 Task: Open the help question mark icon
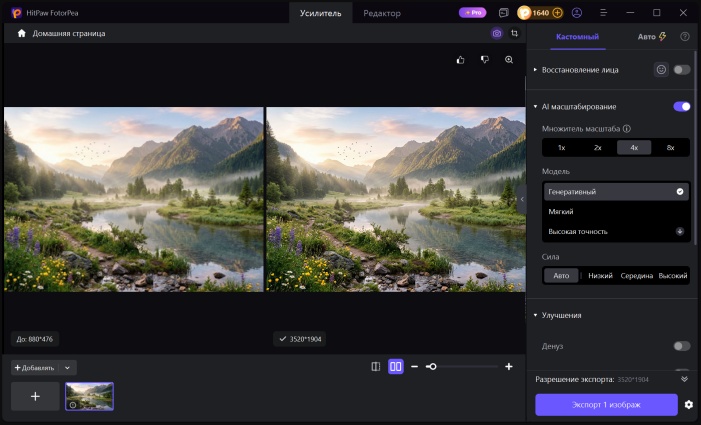pos(684,37)
